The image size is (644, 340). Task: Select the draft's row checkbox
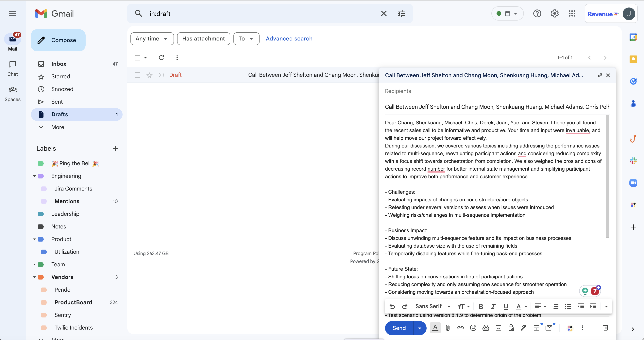(137, 75)
